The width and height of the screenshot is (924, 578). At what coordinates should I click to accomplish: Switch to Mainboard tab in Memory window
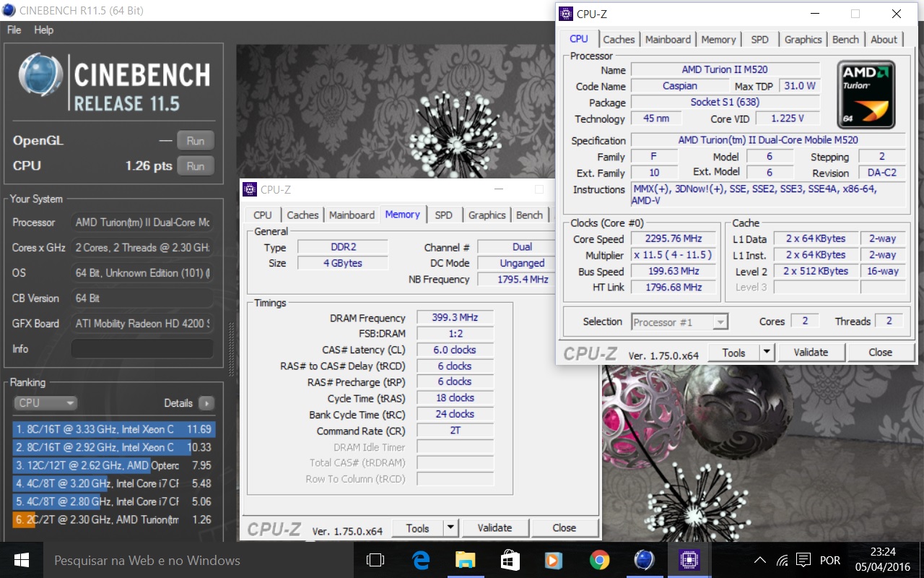[352, 215]
